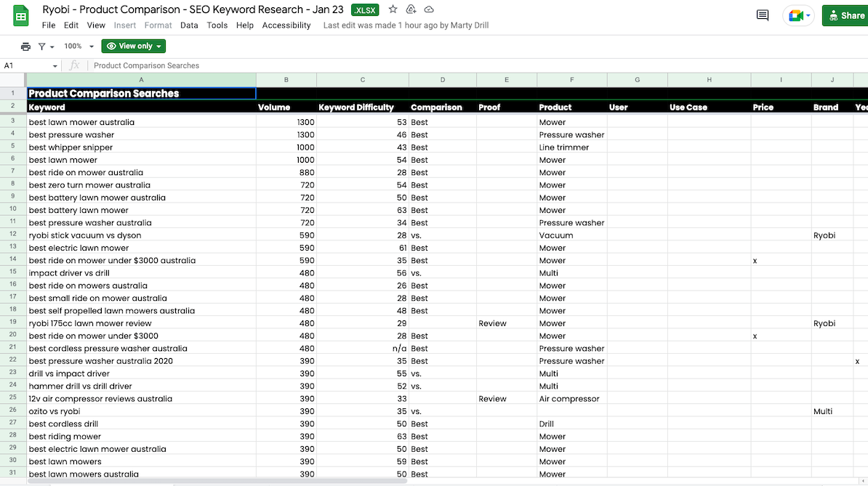868x486 pixels.
Task: Click the Google Sheets home icon
Action: click(x=20, y=15)
